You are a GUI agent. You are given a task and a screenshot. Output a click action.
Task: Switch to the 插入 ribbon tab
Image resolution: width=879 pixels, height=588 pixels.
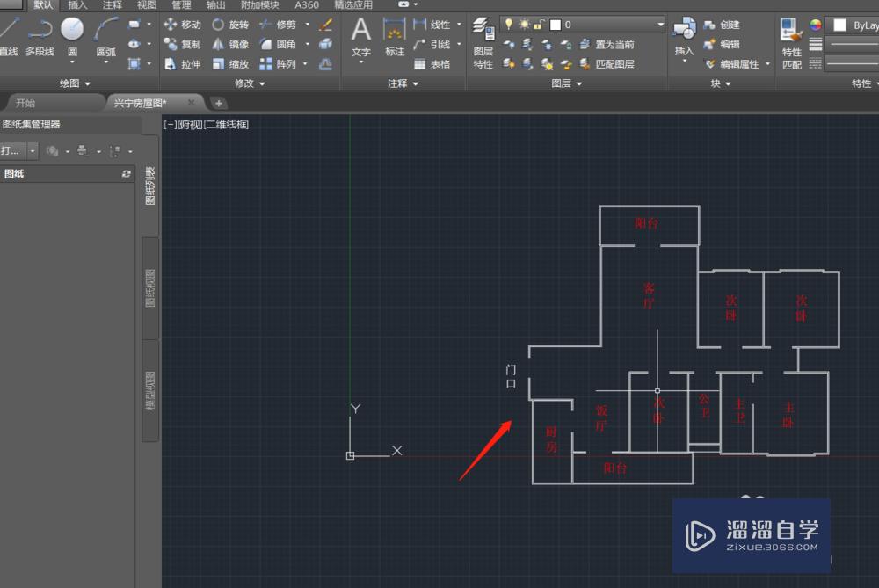pos(76,5)
